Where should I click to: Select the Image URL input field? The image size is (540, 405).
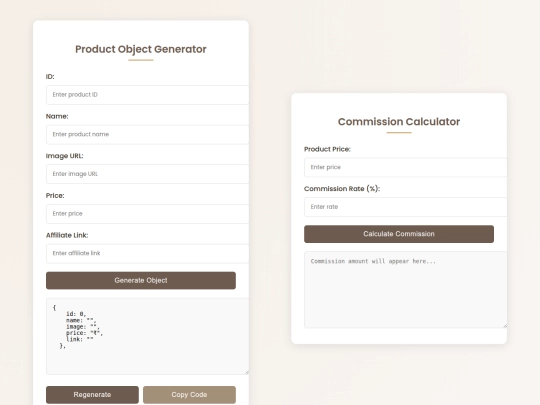(x=147, y=174)
